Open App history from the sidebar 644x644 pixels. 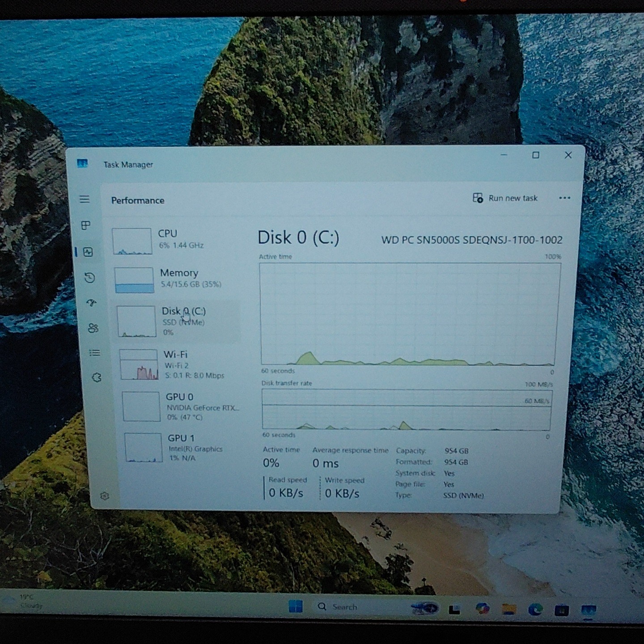[x=89, y=278]
